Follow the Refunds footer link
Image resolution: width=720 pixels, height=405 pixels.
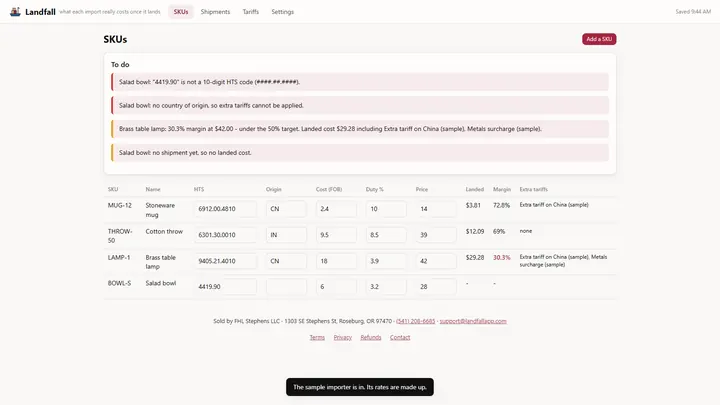point(371,337)
